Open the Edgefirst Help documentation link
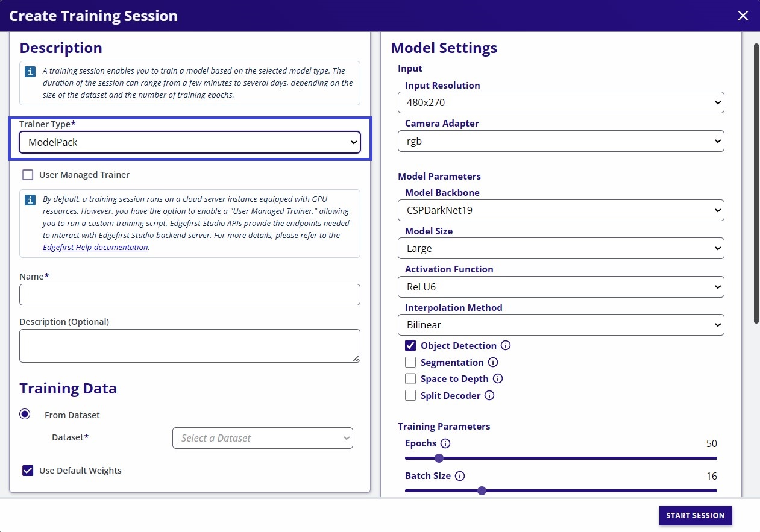 95,247
